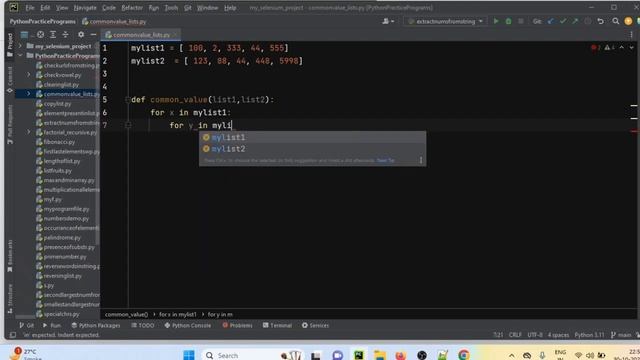Open Project panel gear settings
640x360 pixels.
pos(81,35)
